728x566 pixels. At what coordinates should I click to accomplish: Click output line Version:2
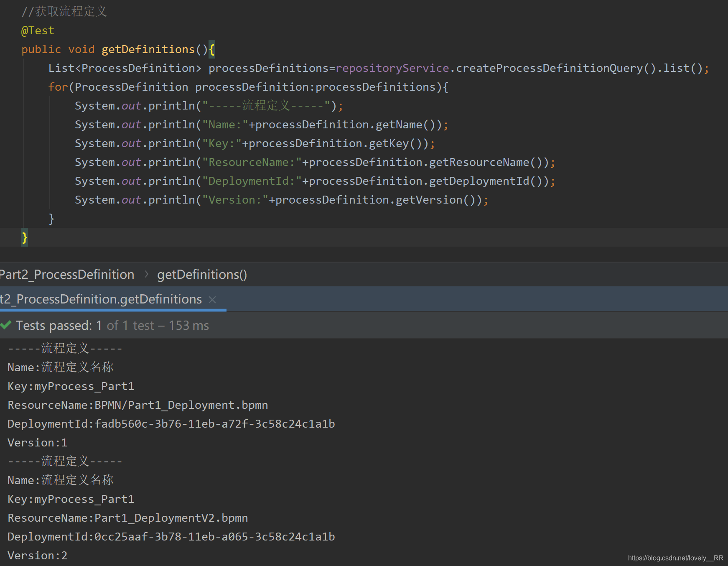tap(38, 556)
